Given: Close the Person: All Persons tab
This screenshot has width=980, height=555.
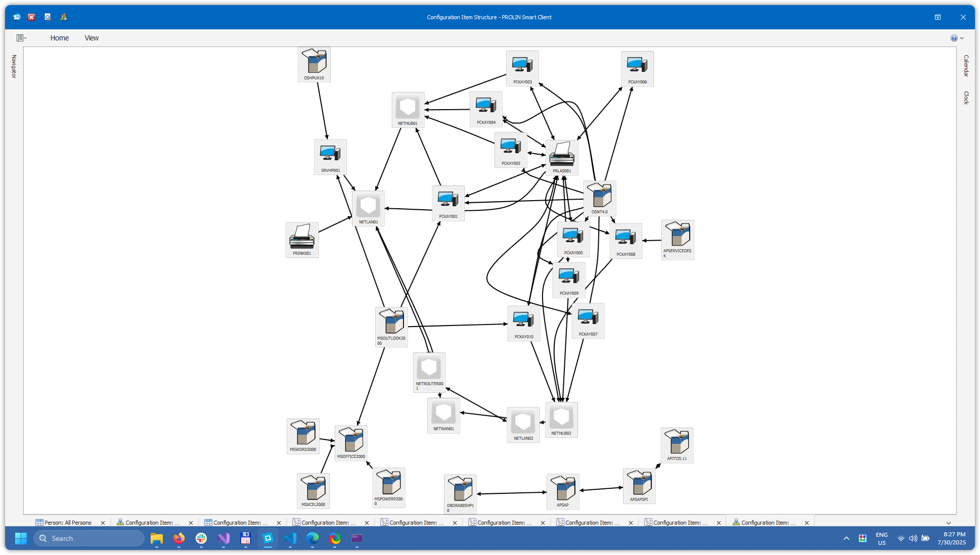Looking at the screenshot, I should (x=103, y=523).
